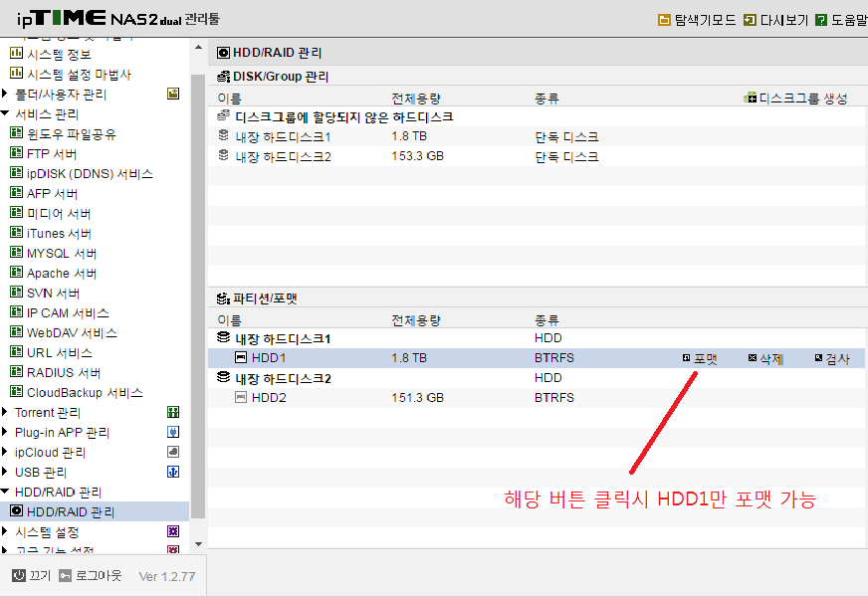Image resolution: width=868 pixels, height=597 pixels.
Task: Click the 끄기 power off icon
Action: [x=19, y=575]
